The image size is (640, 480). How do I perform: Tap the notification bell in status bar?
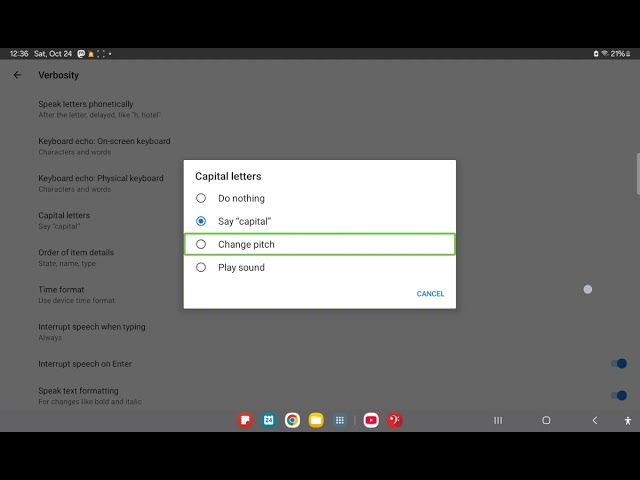coord(91,54)
